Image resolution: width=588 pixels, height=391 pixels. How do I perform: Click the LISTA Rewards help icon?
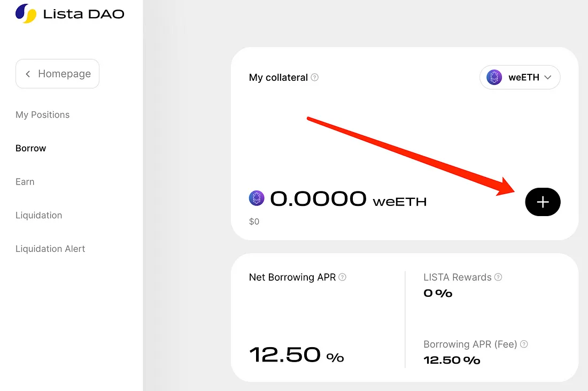[x=498, y=277]
